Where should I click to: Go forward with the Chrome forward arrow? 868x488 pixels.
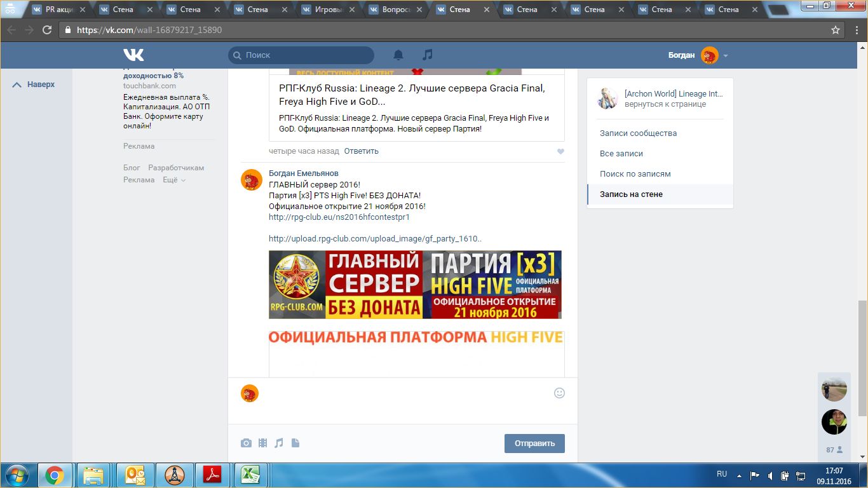tap(29, 30)
